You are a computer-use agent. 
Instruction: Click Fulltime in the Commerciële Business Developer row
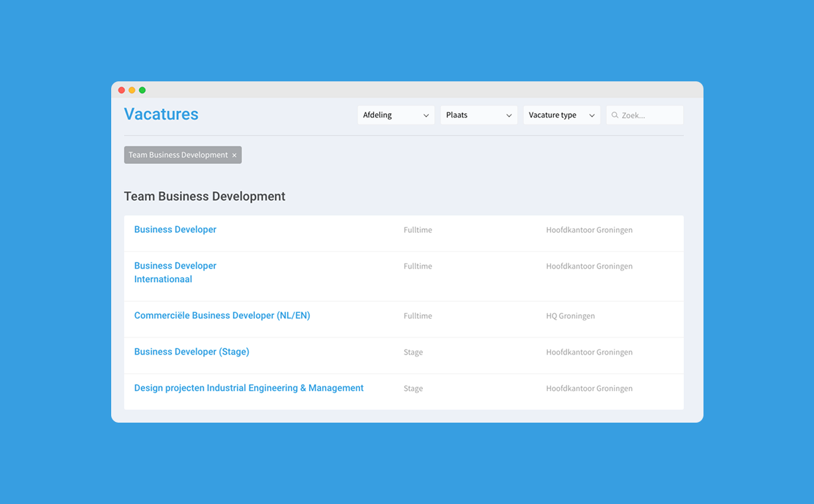point(418,316)
